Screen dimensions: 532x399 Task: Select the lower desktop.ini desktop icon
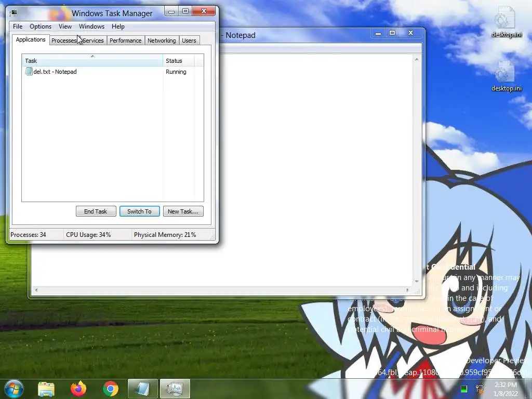[506, 76]
